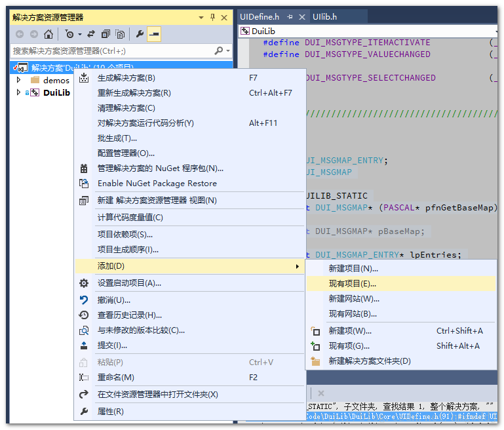Choose 重新生成解决方案(R)
The width and height of the screenshot is (504, 430).
coord(189,93)
